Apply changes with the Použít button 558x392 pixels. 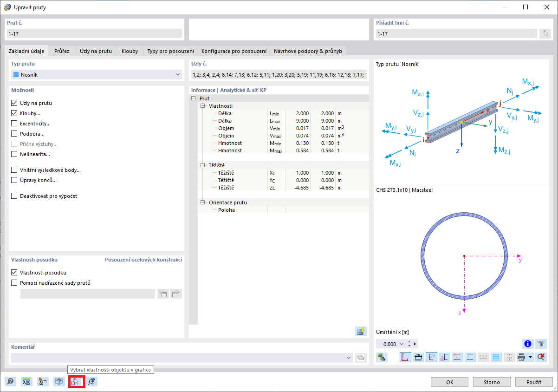click(534, 382)
